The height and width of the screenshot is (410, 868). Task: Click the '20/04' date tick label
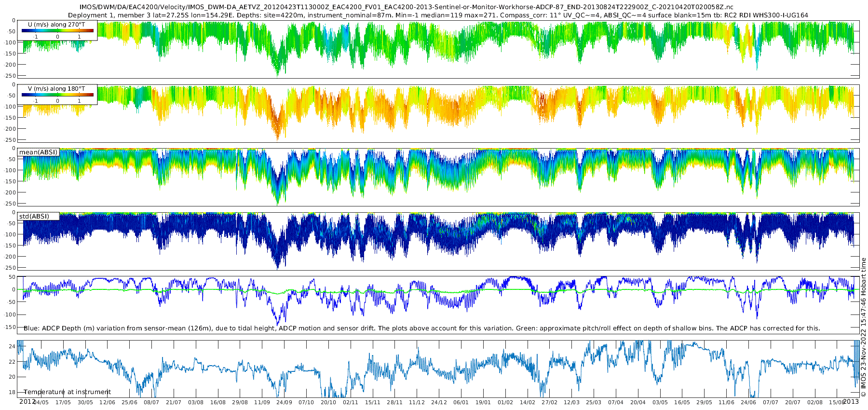(x=638, y=402)
